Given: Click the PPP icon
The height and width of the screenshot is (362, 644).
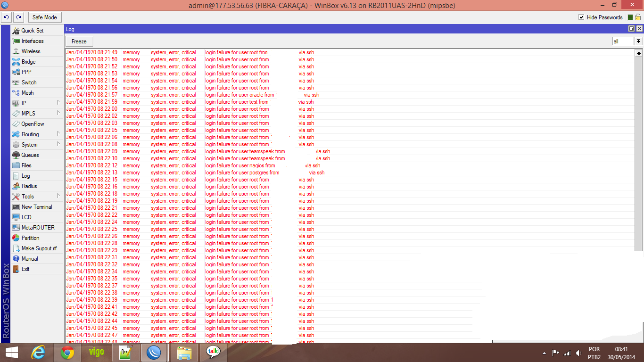Looking at the screenshot, I should pos(16,72).
